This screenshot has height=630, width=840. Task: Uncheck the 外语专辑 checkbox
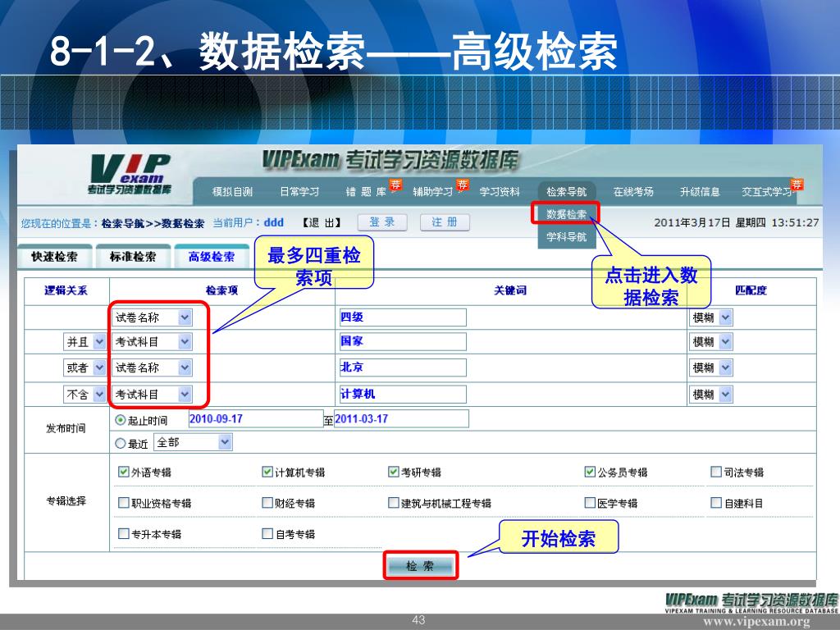pyautogui.click(x=124, y=472)
